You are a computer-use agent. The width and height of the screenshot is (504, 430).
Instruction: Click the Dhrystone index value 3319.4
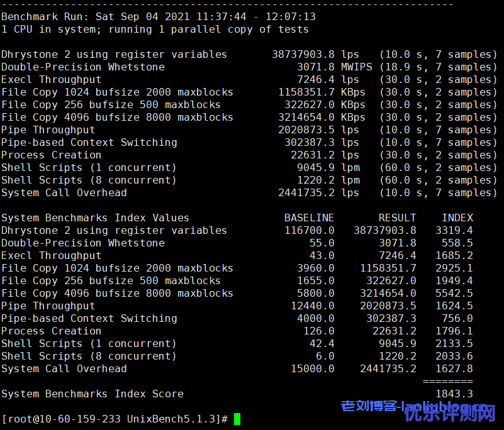[454, 230]
